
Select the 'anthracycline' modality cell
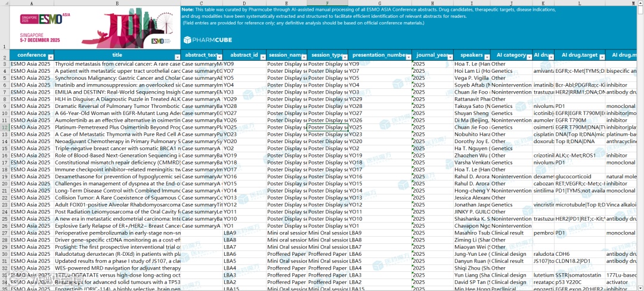pos(621,141)
